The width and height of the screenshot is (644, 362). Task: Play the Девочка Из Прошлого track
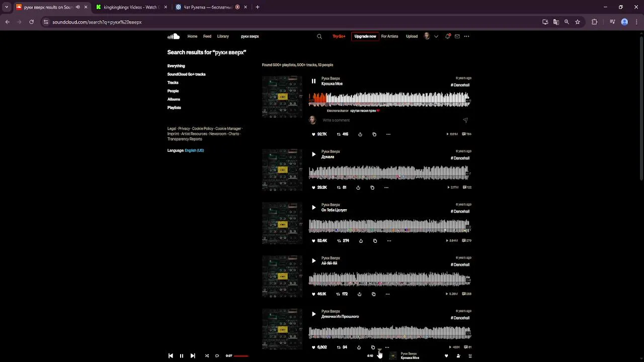313,314
